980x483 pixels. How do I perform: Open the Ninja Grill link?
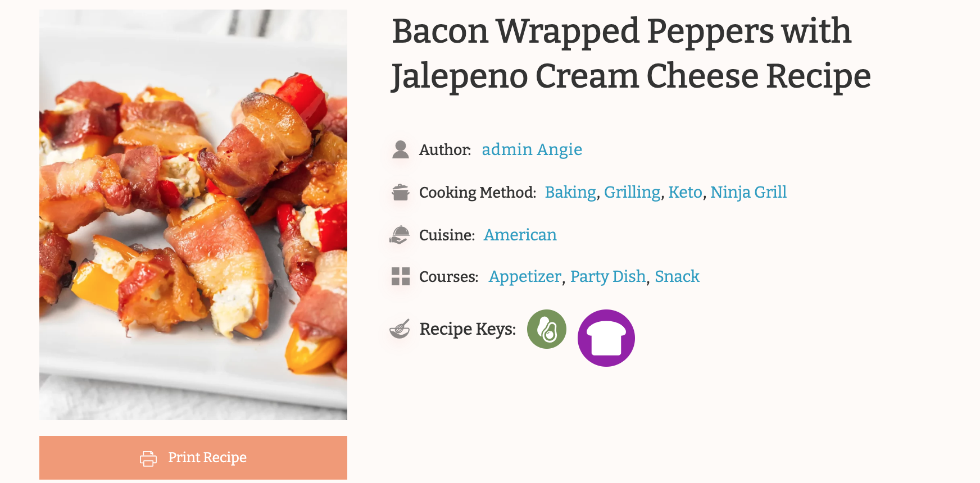[748, 192]
